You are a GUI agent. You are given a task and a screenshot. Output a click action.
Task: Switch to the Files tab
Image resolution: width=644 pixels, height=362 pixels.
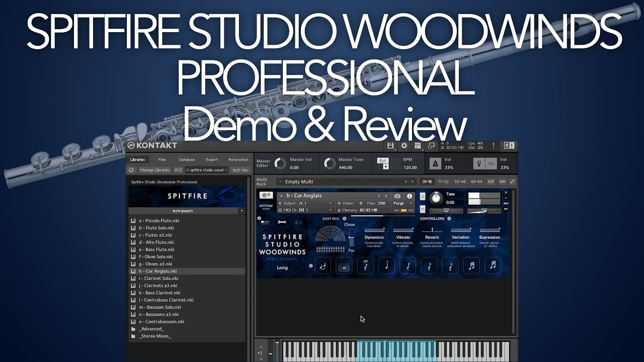[162, 159]
